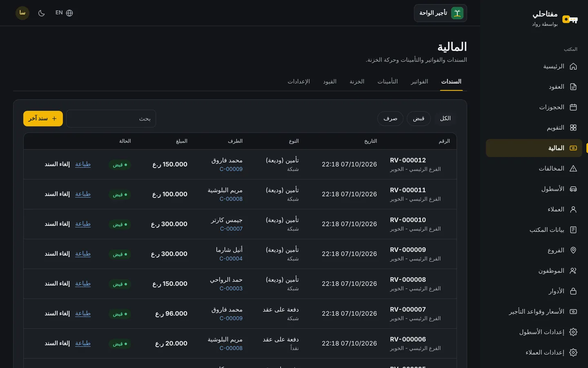Select the السندات tab
The width and height of the screenshot is (588, 368).
(x=451, y=82)
